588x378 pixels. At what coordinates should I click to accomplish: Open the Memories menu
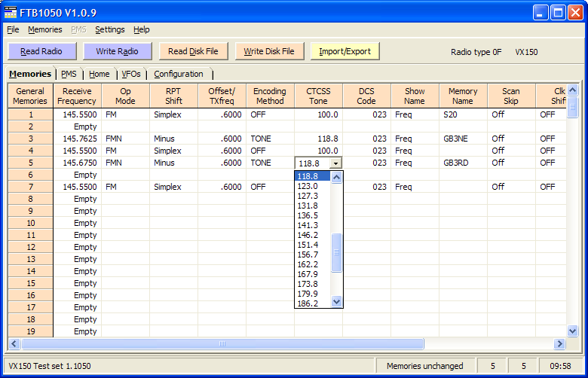point(44,29)
